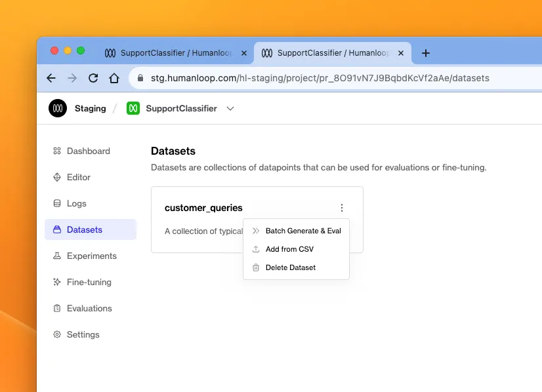Viewport: 542px width, 392px height.
Task: Click the datasets description sentence under the heading
Action: pyautogui.click(x=319, y=168)
